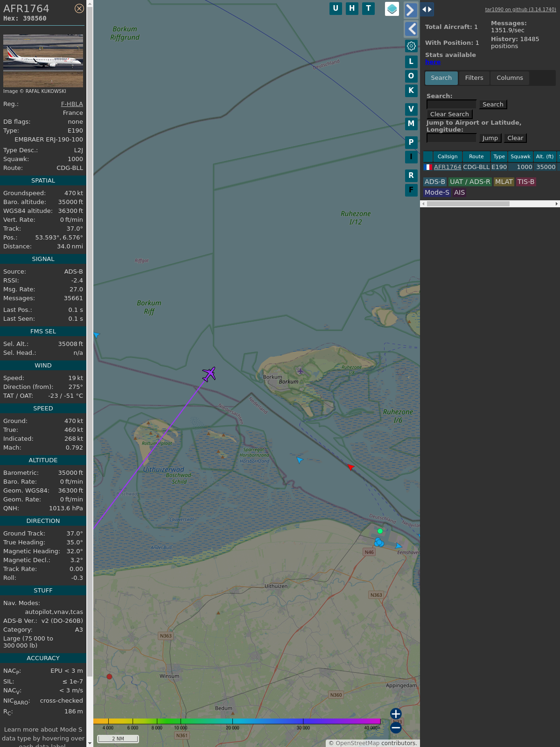Focus the Jump to Airport input field
The image size is (560, 747).
451,138
